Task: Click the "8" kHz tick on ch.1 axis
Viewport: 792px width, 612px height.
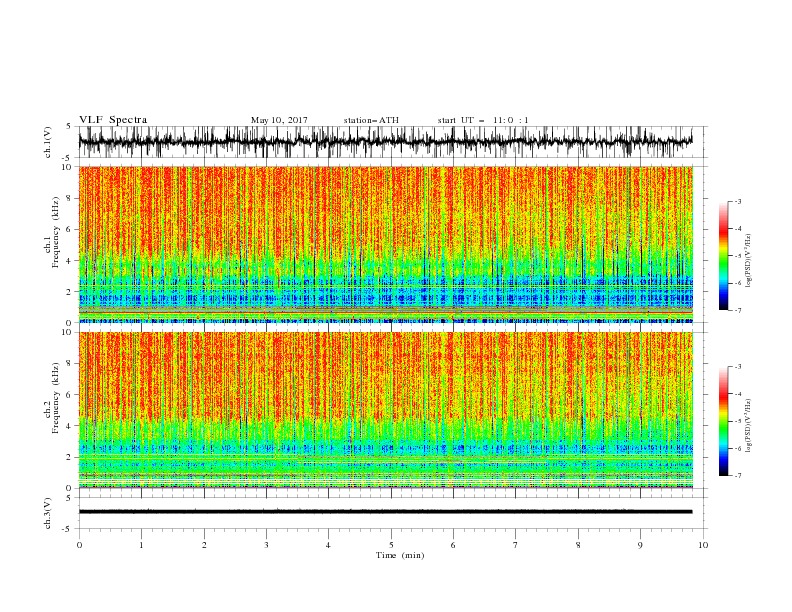Action: [70, 198]
